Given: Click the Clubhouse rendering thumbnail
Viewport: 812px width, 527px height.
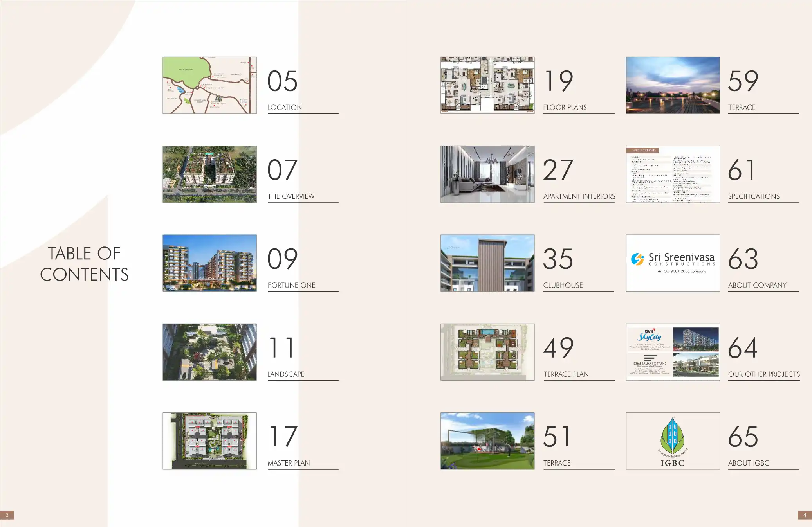Looking at the screenshot, I should pos(487,263).
